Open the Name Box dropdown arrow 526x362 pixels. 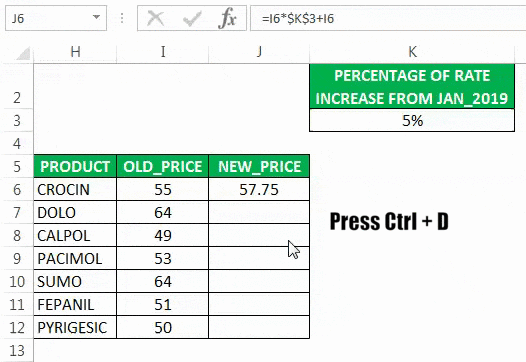coord(97,17)
